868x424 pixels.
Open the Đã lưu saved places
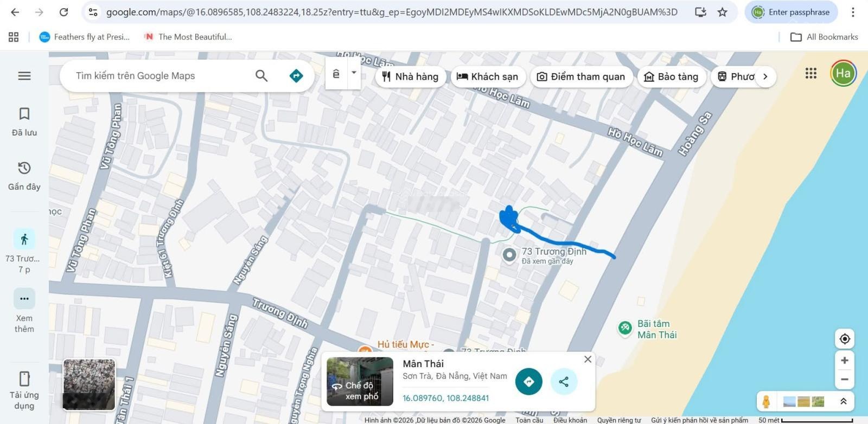coord(24,121)
